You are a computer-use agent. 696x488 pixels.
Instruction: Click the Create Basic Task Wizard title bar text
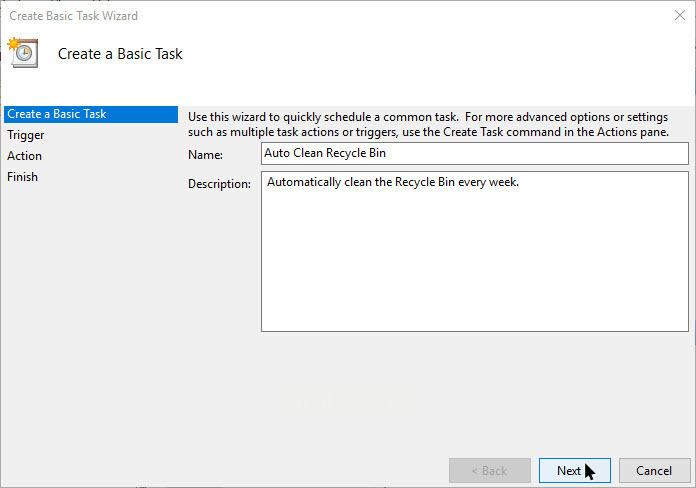pyautogui.click(x=74, y=16)
